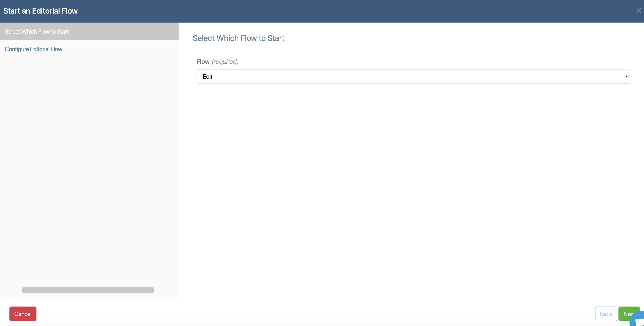Click the 'Select Which Flow to Start' heading

238,38
